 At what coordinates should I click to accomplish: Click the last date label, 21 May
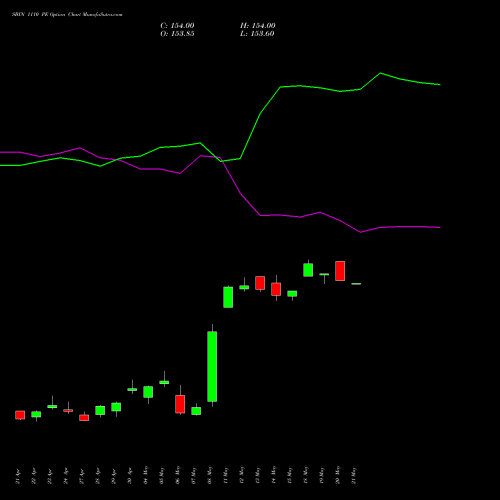[x=354, y=475]
